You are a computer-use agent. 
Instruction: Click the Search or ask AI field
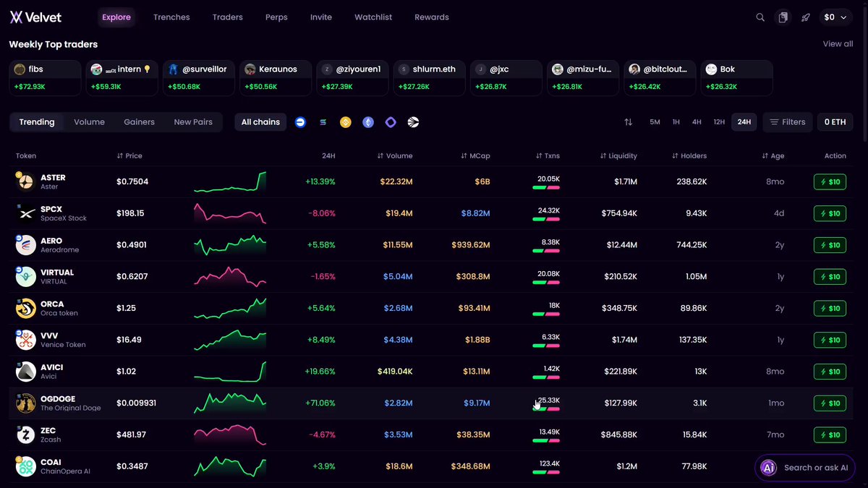click(x=805, y=468)
